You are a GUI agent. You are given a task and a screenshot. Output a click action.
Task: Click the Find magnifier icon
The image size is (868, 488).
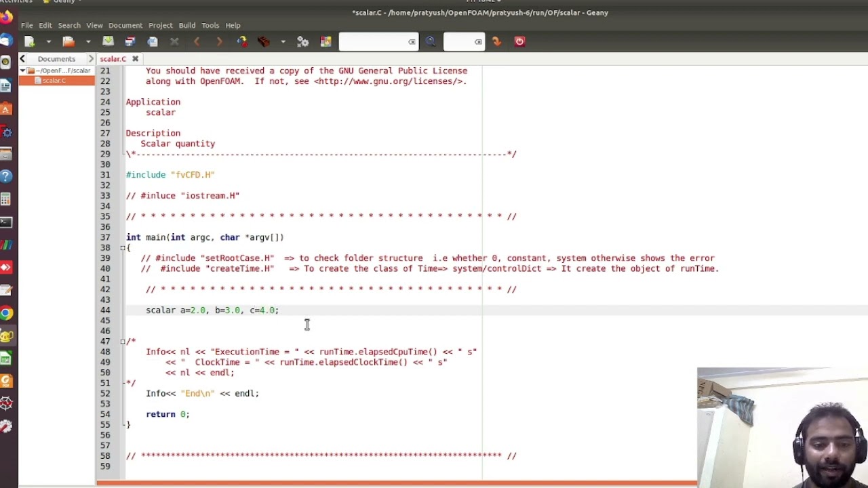[431, 41]
